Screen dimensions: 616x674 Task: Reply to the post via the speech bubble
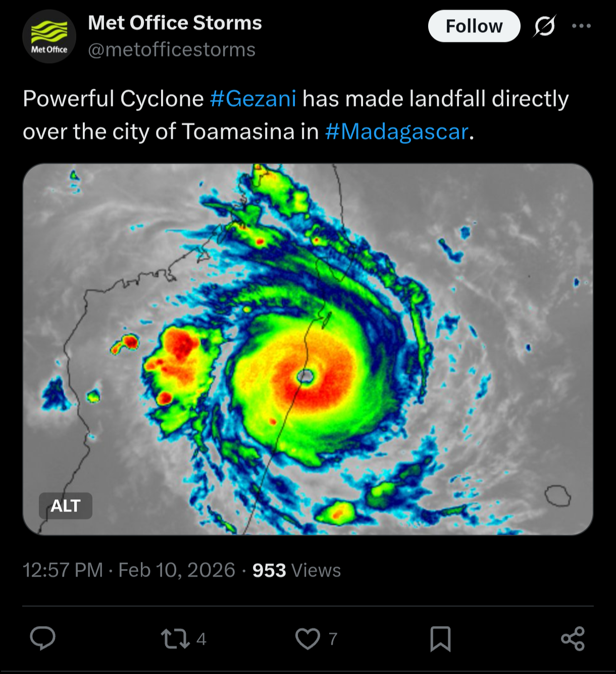(x=42, y=639)
